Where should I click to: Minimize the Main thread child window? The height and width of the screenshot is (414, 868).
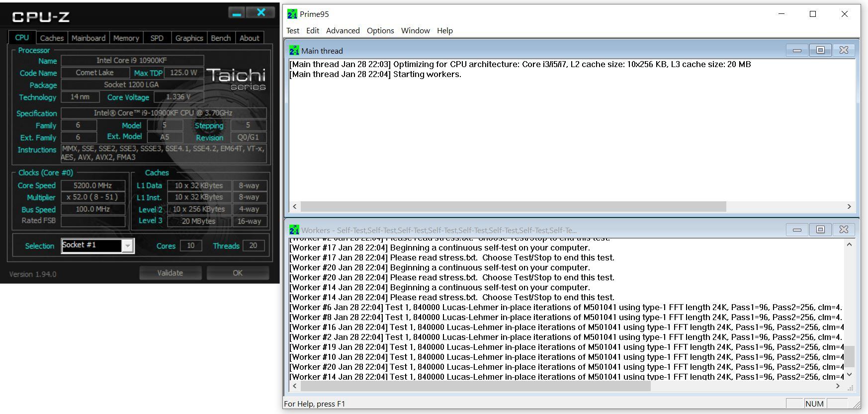click(797, 50)
